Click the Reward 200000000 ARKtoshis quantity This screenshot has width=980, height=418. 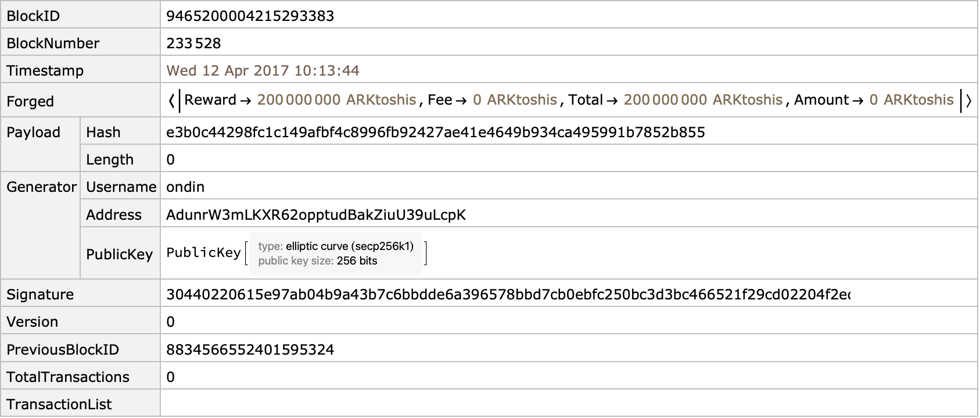click(x=337, y=100)
